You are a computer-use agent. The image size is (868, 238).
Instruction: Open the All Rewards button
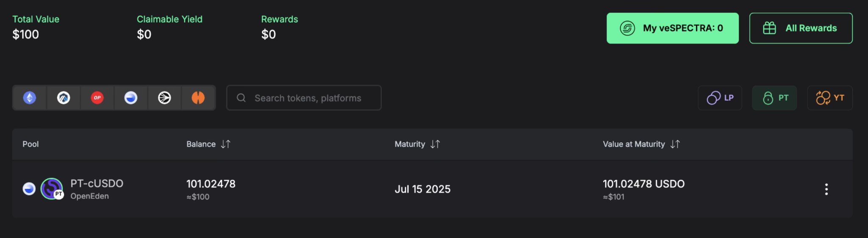click(801, 28)
